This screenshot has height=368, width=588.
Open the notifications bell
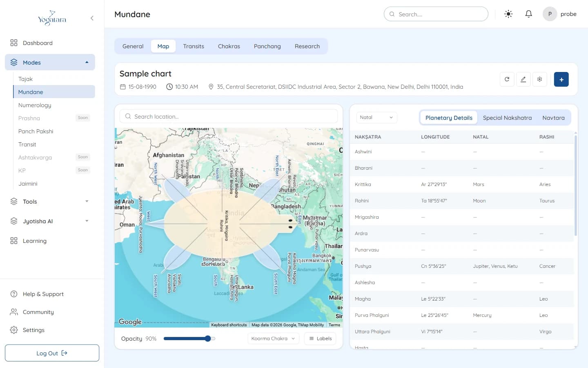[528, 14]
